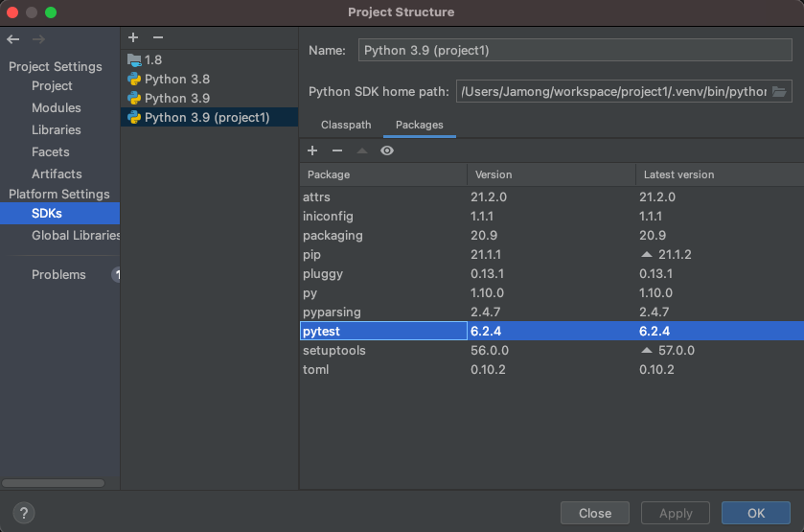Image resolution: width=804 pixels, height=532 pixels.
Task: Click the Close button
Action: (x=595, y=513)
